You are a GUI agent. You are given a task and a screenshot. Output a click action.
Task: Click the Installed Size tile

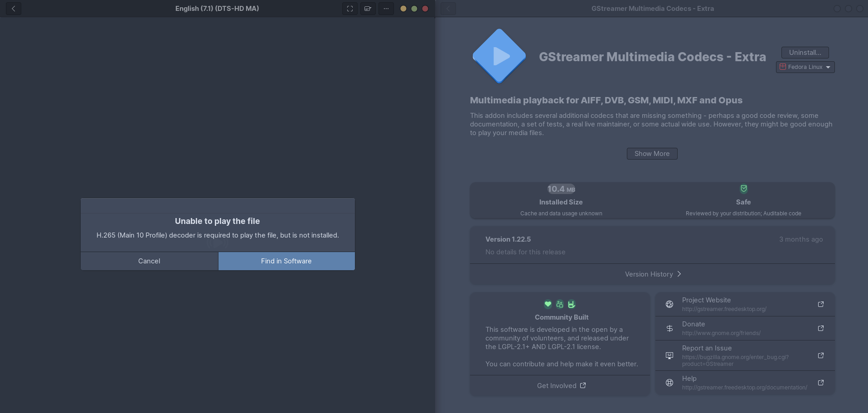(561, 201)
